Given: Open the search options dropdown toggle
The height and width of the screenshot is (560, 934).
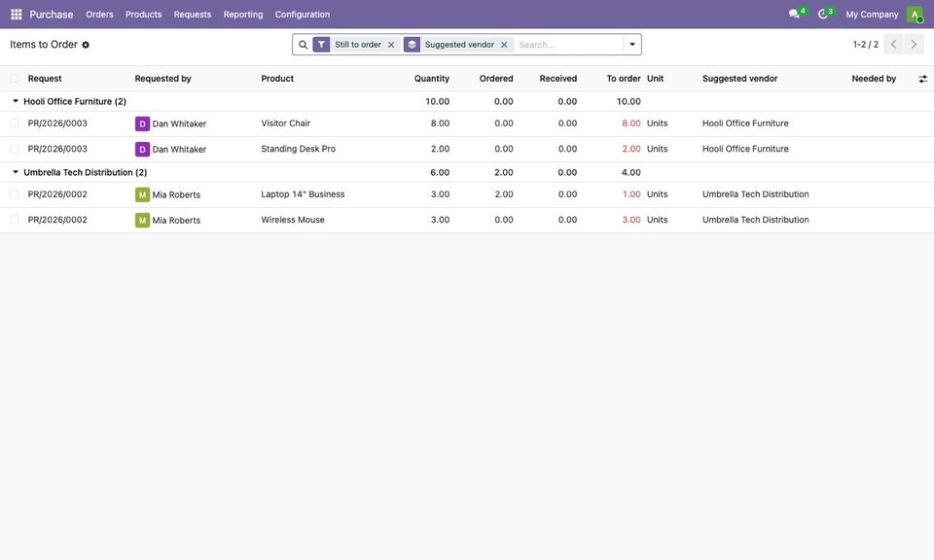Looking at the screenshot, I should click(x=632, y=45).
